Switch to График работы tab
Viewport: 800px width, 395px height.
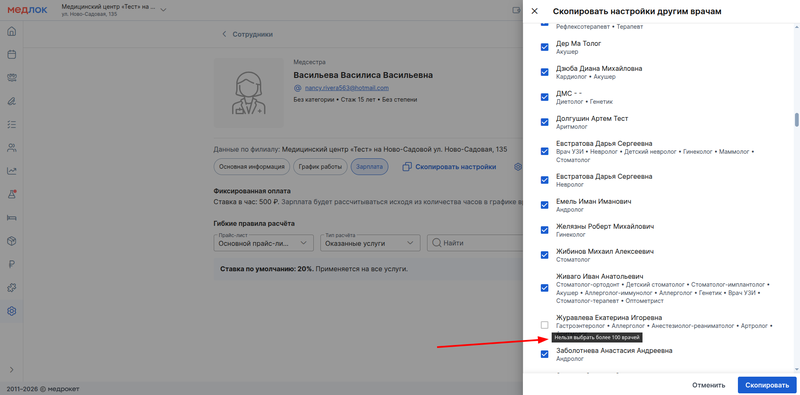click(x=320, y=166)
